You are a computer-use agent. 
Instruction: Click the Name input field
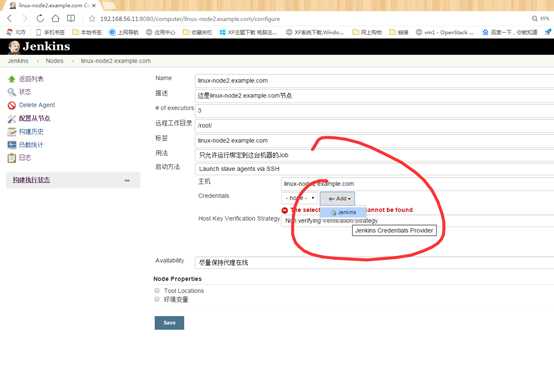click(x=374, y=81)
